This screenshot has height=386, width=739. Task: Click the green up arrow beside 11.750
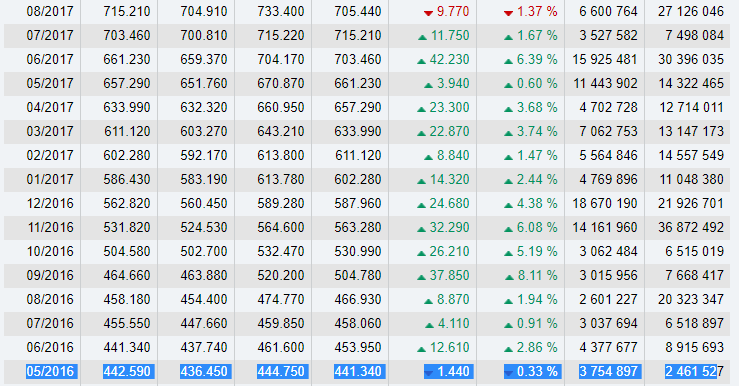[422, 37]
